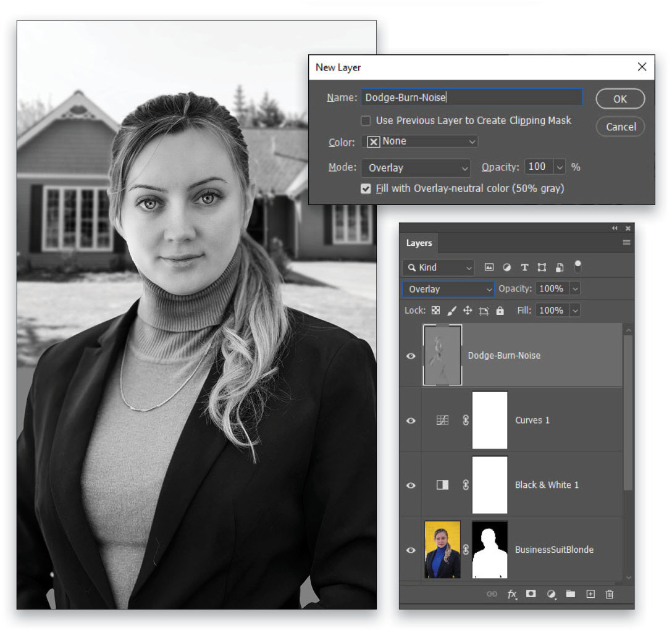
Task: Create a new adjustment layer
Action: 550,594
